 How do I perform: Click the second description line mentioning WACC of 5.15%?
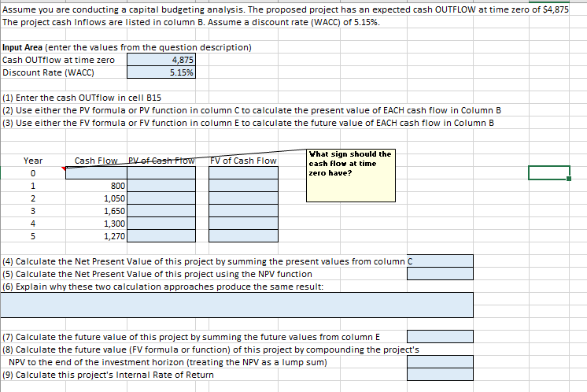coord(191,22)
